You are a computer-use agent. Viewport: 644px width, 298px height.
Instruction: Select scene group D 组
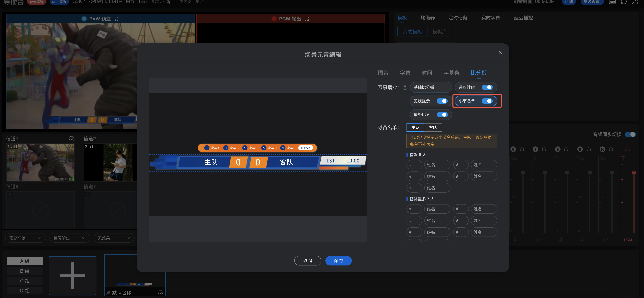(25, 290)
